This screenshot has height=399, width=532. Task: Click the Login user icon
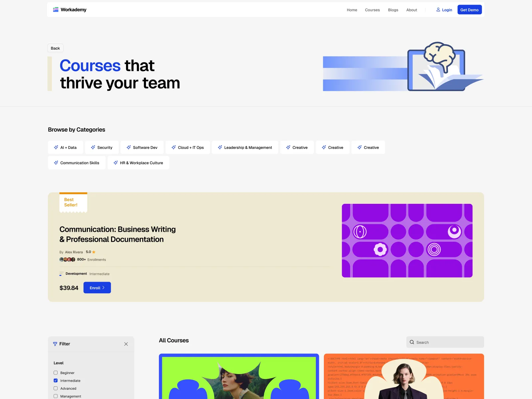(x=438, y=10)
